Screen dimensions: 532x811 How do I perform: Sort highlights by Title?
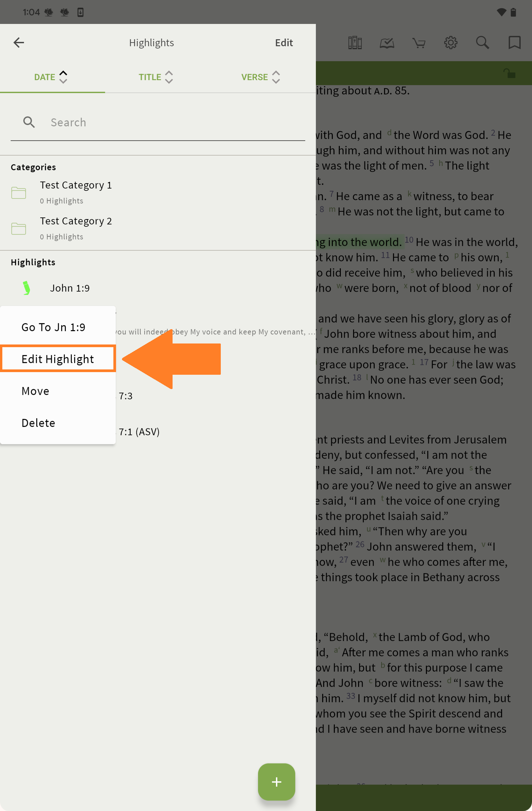coord(155,77)
